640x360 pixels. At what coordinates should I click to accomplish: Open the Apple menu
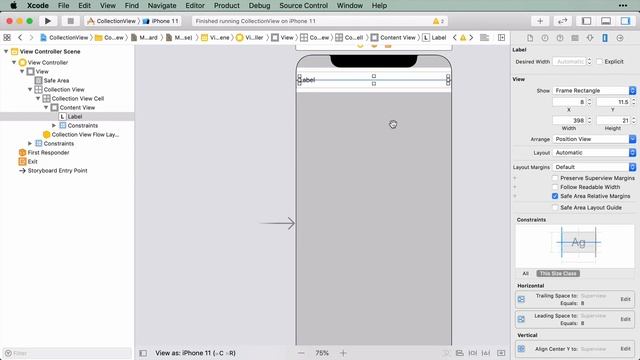13,5
